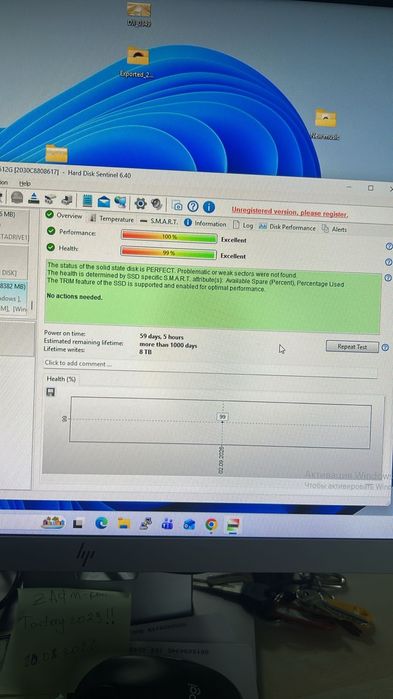Click the eject-style disk toolbar icon
This screenshot has height=699, width=393.
33,197
